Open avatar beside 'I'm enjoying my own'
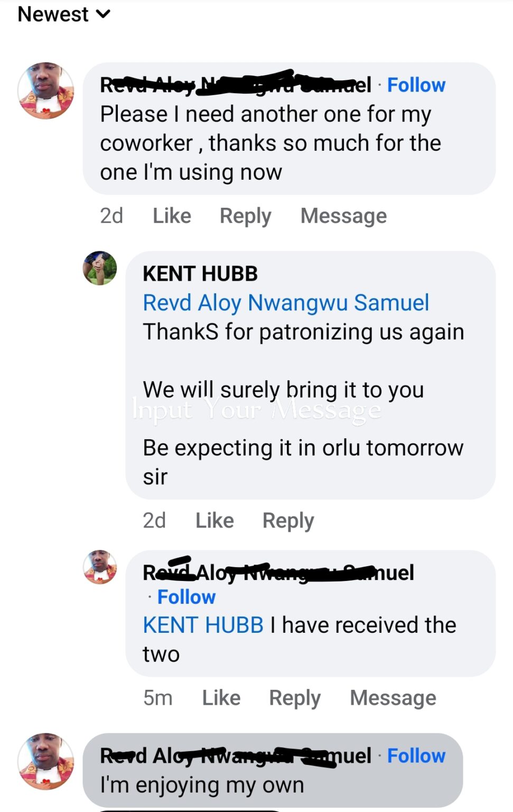The height and width of the screenshot is (812, 513). (x=46, y=761)
